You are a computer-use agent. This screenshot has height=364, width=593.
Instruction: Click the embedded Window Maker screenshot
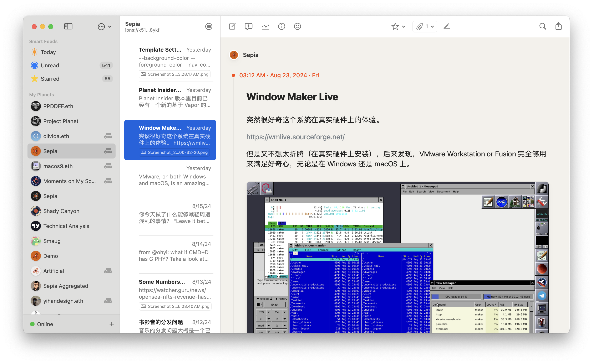[397, 257]
